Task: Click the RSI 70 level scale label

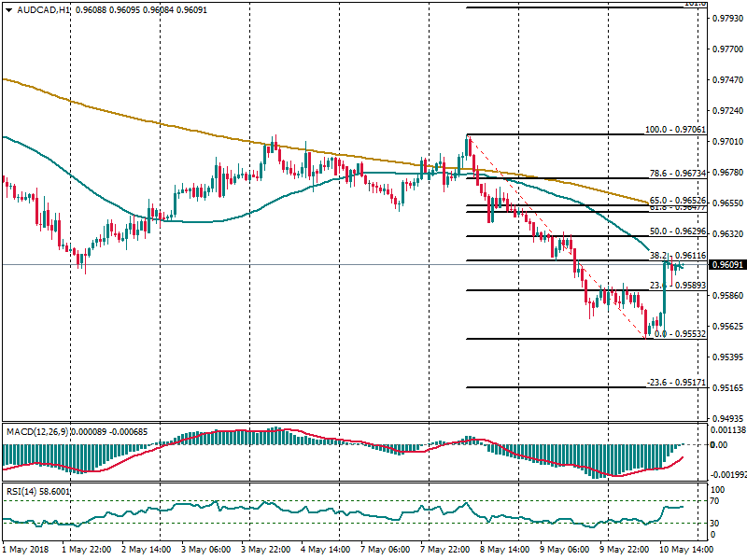Action: [x=717, y=502]
